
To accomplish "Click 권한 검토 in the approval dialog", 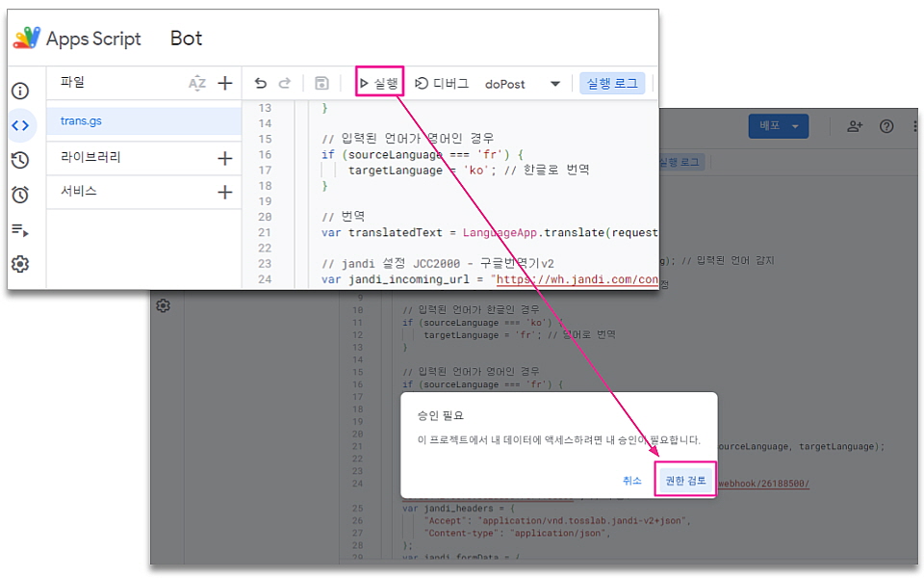I will click(x=685, y=480).
